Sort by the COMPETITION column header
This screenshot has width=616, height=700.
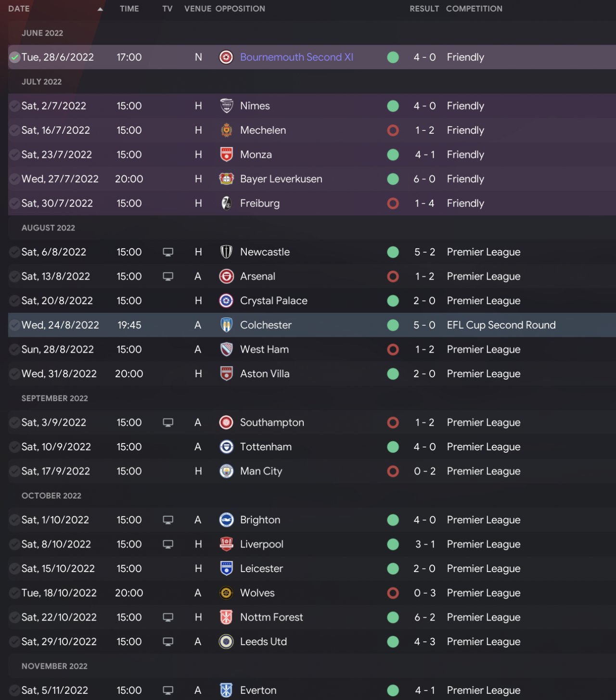click(474, 9)
